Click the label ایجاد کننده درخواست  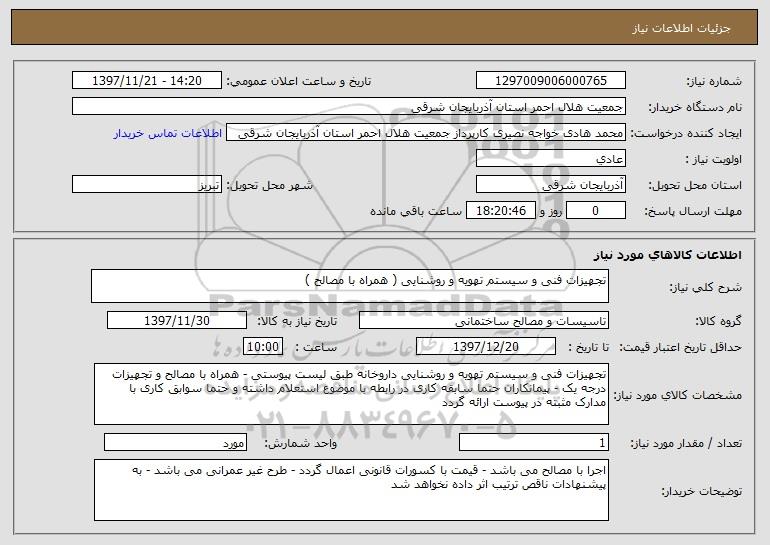(x=686, y=133)
